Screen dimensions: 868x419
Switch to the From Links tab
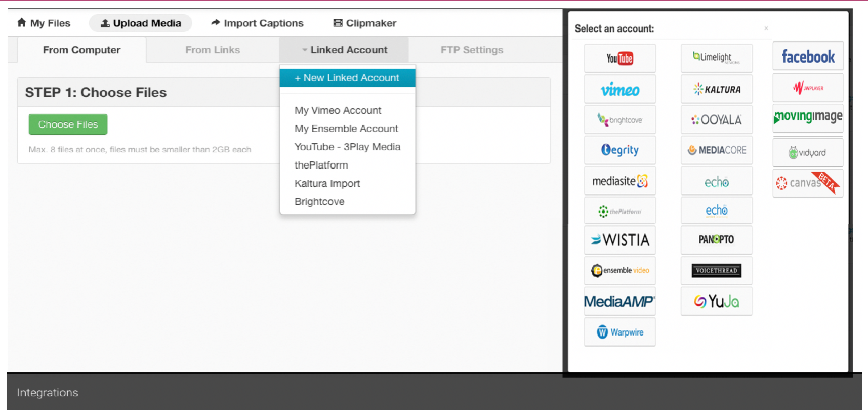coord(213,50)
